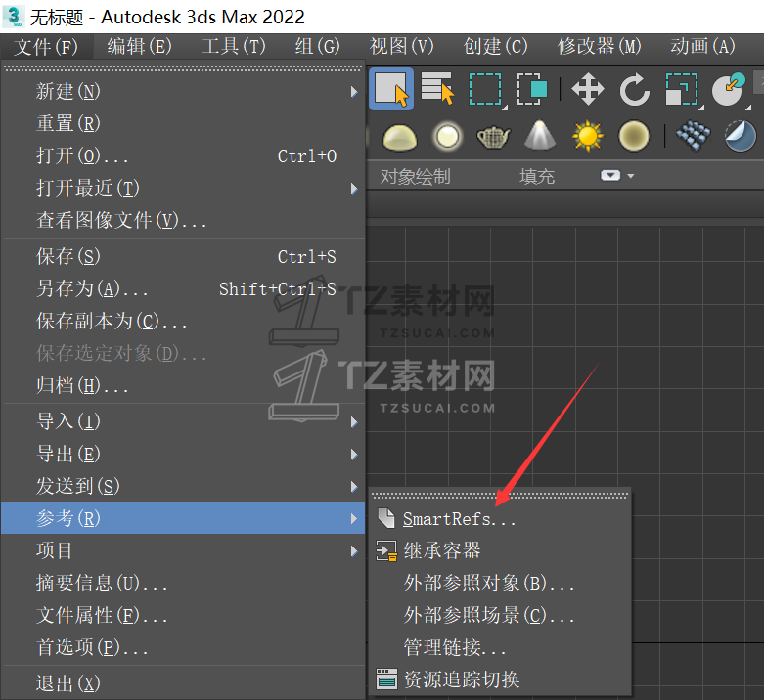
Task: Choose 另存为(A)... entry
Action: tap(183, 288)
